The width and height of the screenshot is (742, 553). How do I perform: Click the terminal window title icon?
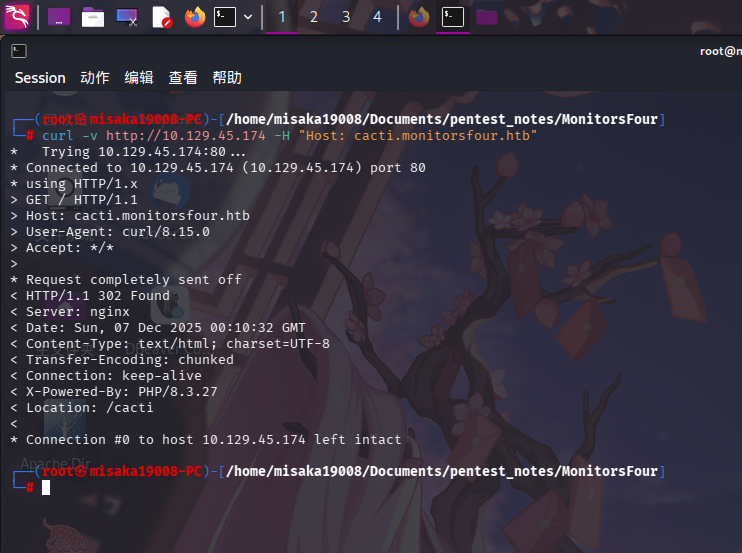pos(19,51)
